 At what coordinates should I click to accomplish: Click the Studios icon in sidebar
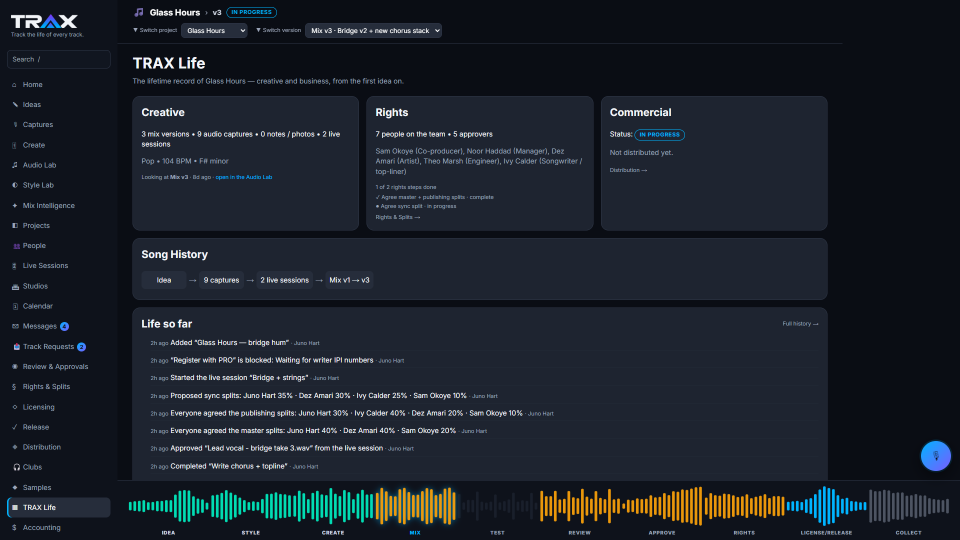[x=15, y=286]
